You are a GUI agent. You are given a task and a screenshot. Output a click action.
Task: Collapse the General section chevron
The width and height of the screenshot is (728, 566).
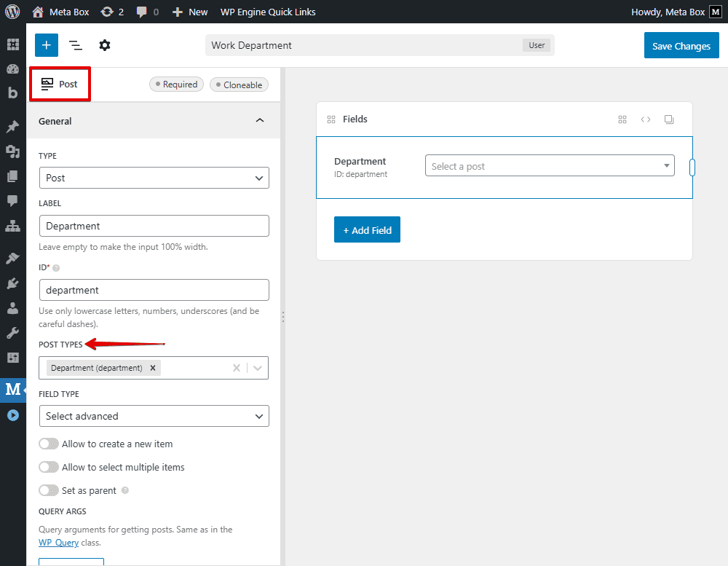click(260, 121)
